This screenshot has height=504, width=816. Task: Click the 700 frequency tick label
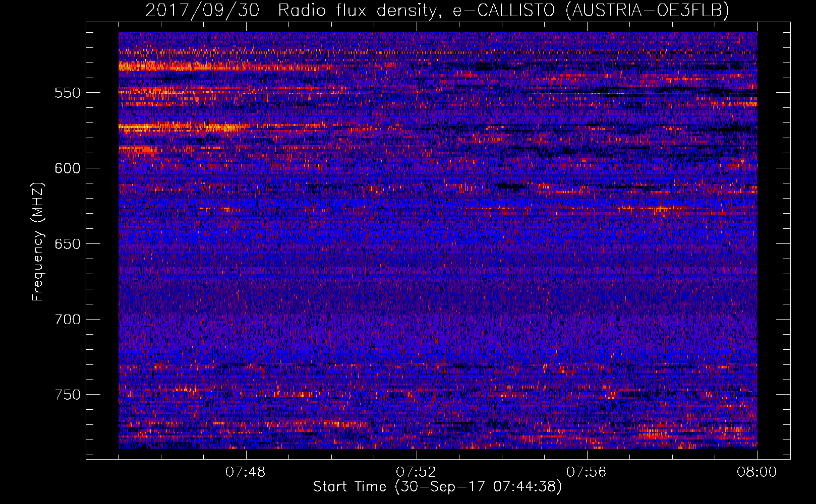(x=68, y=320)
